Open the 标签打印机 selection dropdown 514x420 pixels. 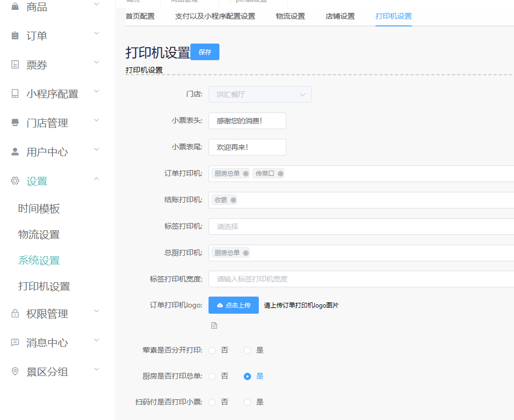(x=311, y=226)
